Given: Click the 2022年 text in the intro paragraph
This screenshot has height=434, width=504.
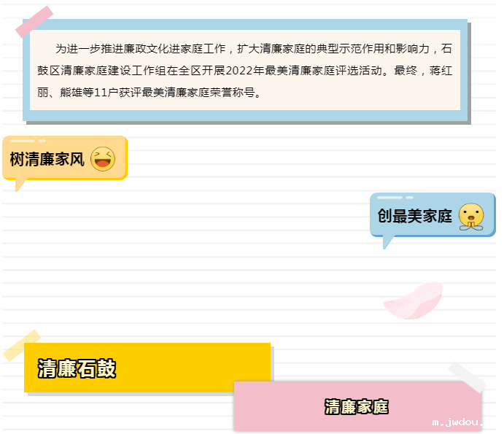Looking at the screenshot, I should point(243,71).
